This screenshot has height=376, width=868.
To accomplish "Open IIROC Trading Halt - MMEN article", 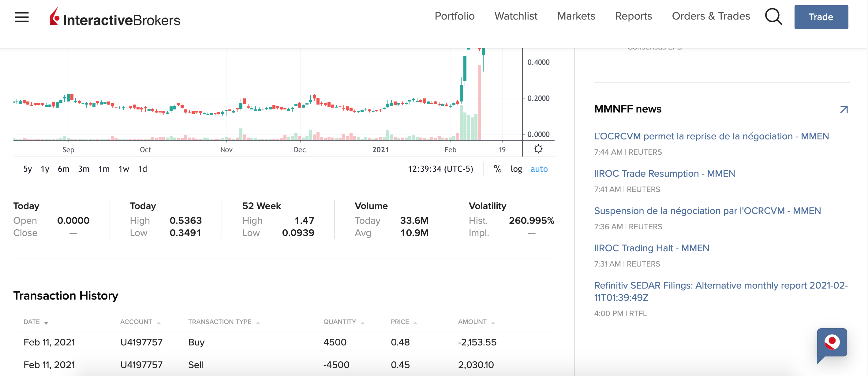I will click(651, 248).
